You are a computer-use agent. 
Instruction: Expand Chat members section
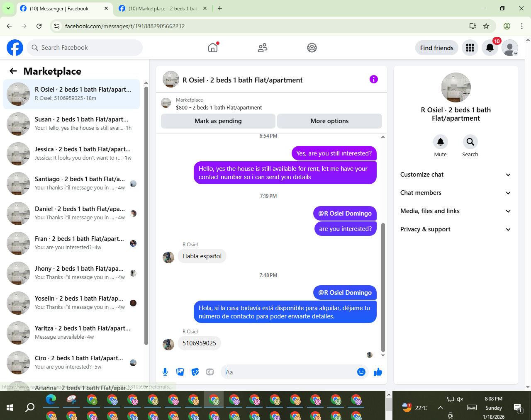pos(455,193)
